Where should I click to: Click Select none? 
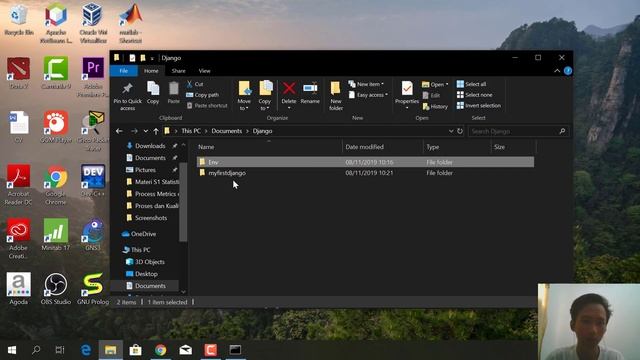coord(474,95)
